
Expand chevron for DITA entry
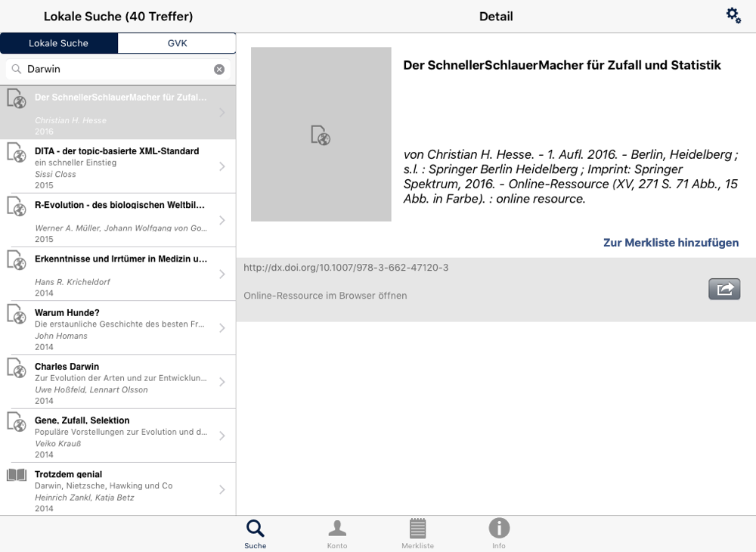(222, 167)
